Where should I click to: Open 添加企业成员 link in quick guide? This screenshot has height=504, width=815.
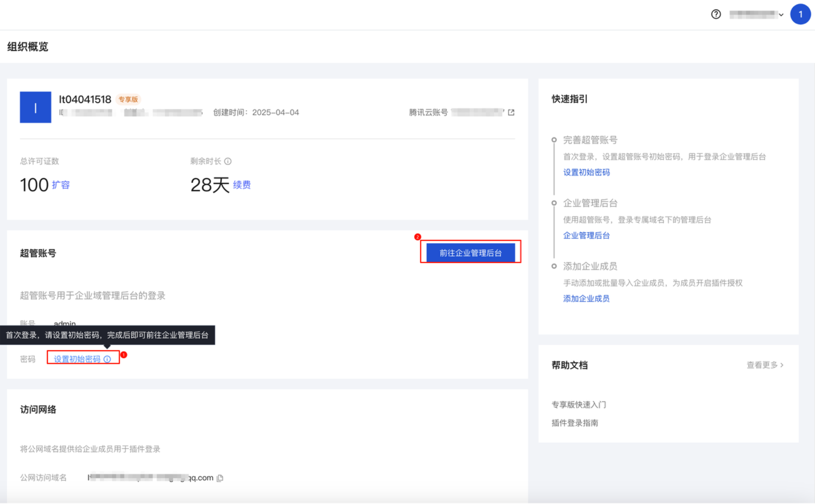point(586,299)
